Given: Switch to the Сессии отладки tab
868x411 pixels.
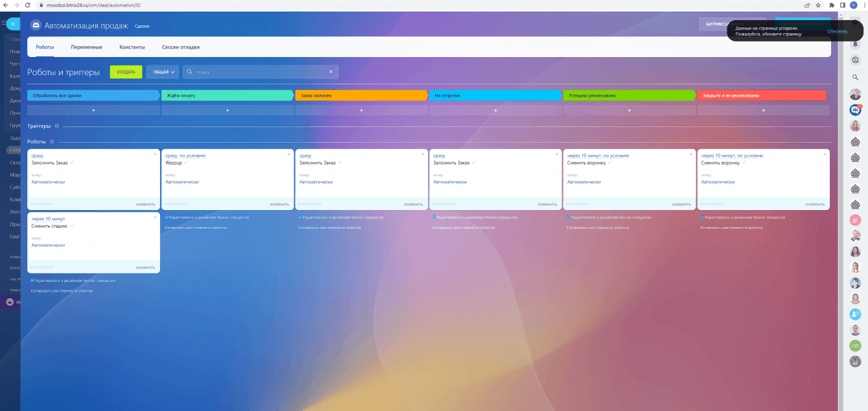Looking at the screenshot, I should click(x=181, y=47).
